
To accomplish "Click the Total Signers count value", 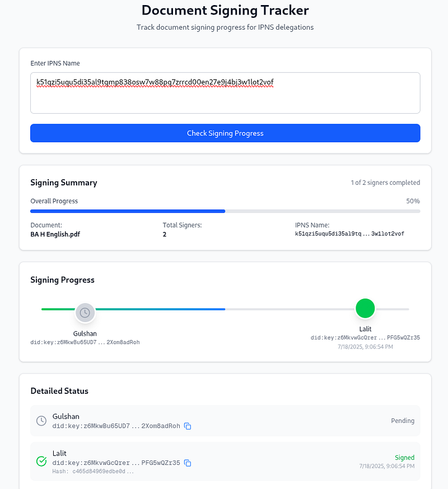I will (x=165, y=234).
